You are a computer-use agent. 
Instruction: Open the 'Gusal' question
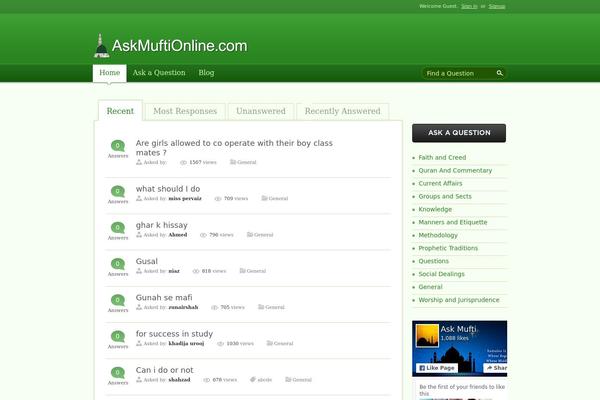pyautogui.click(x=147, y=261)
